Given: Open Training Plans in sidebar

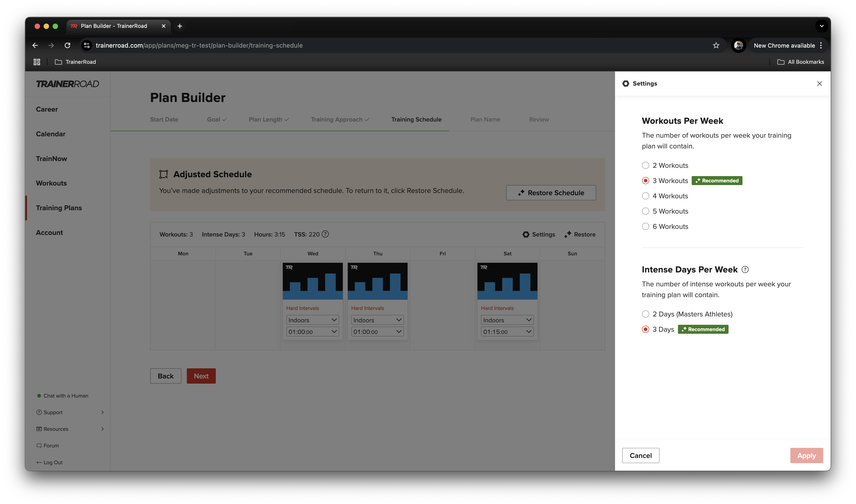Looking at the screenshot, I should coord(59,208).
